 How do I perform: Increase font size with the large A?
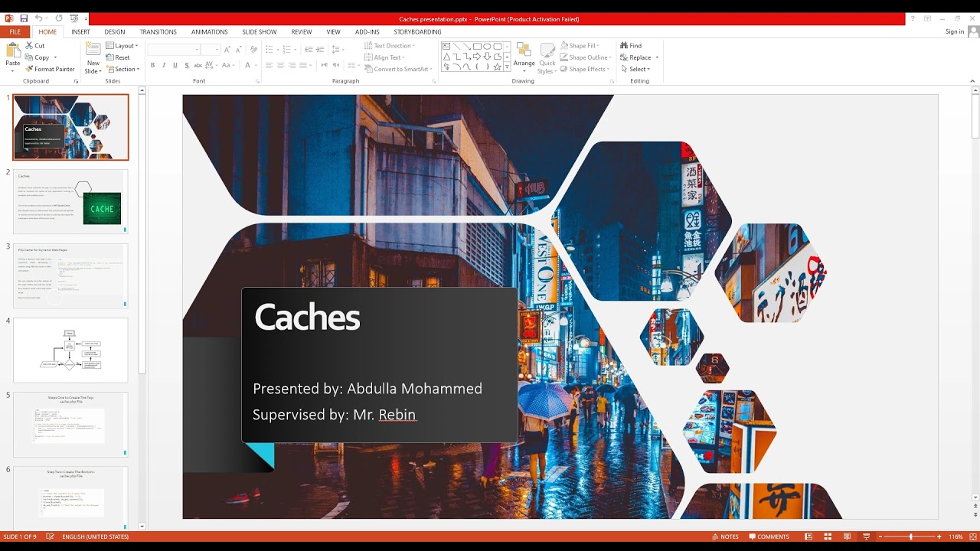point(227,50)
